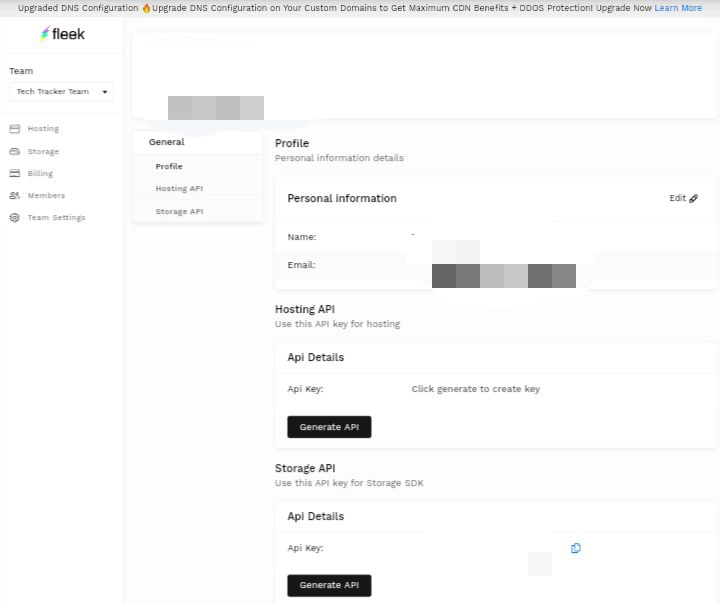Click the Storage drive icon
This screenshot has height=604, width=720.
click(x=15, y=152)
